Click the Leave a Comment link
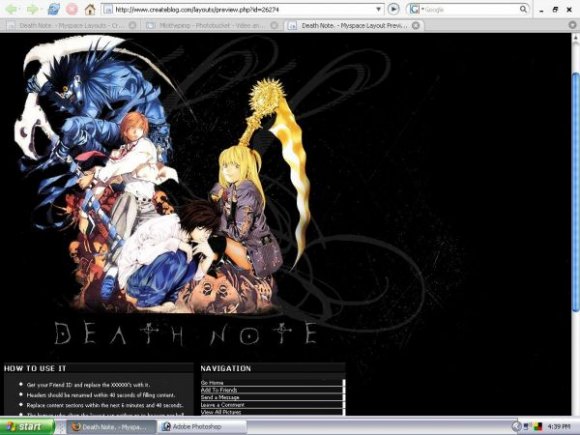Screen dimensions: 580x435 point(222,405)
